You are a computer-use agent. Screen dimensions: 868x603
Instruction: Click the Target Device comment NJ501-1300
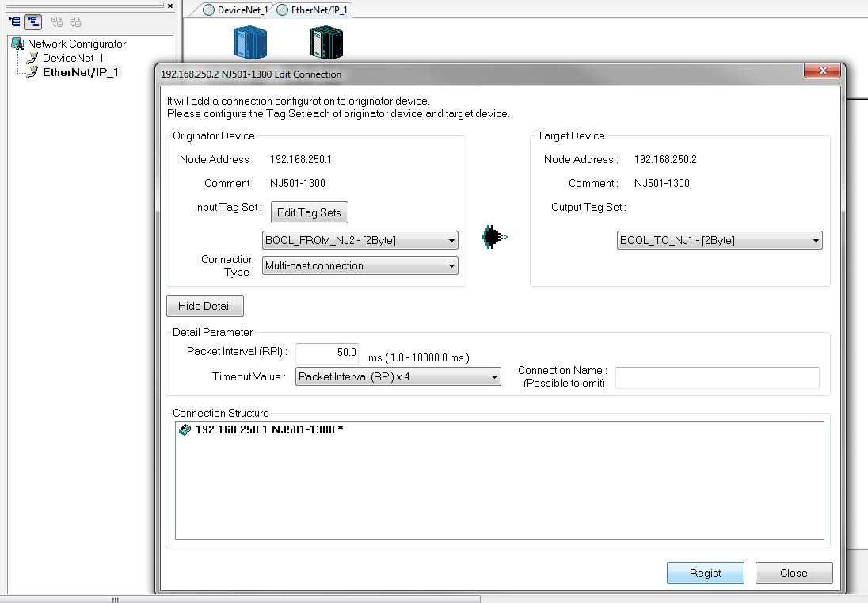(x=661, y=183)
